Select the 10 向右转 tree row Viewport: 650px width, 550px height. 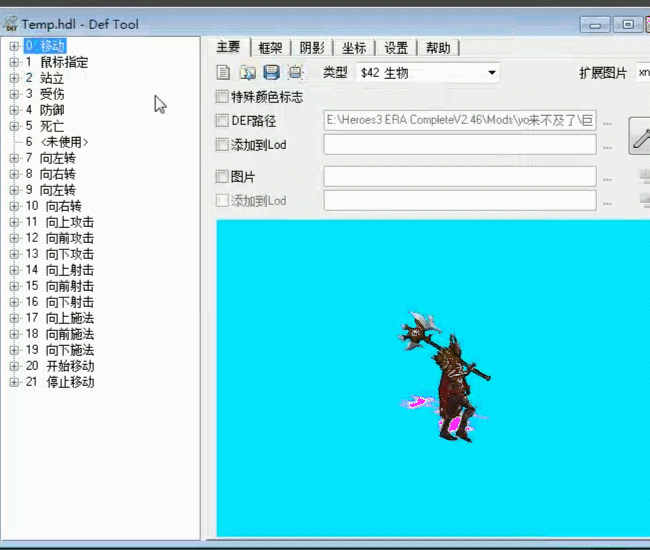[53, 206]
